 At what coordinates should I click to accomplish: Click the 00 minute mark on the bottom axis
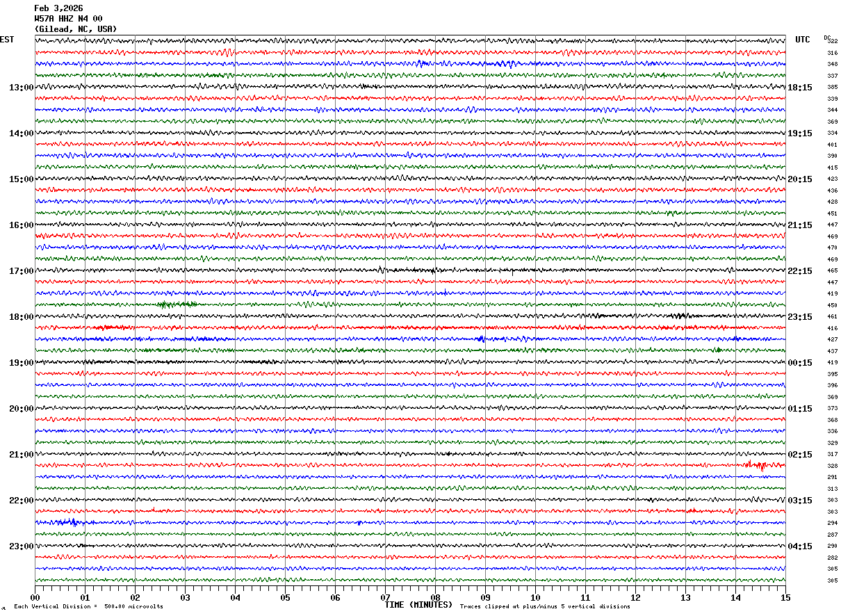tap(35, 598)
